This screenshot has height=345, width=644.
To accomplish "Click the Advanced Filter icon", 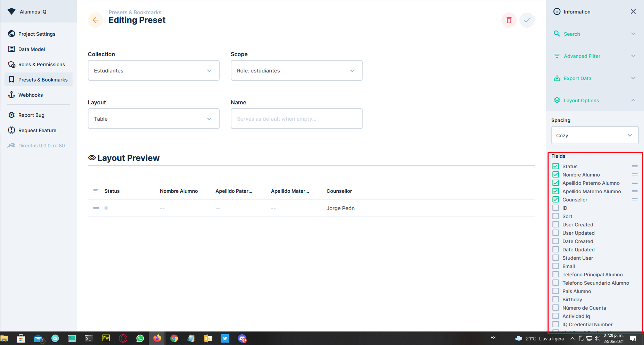I will pos(557,56).
